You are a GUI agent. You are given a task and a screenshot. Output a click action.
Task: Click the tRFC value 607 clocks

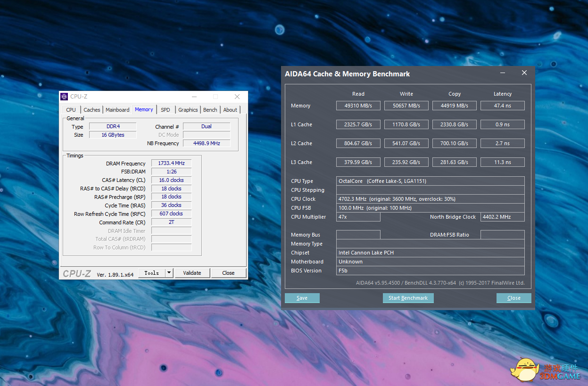click(172, 214)
